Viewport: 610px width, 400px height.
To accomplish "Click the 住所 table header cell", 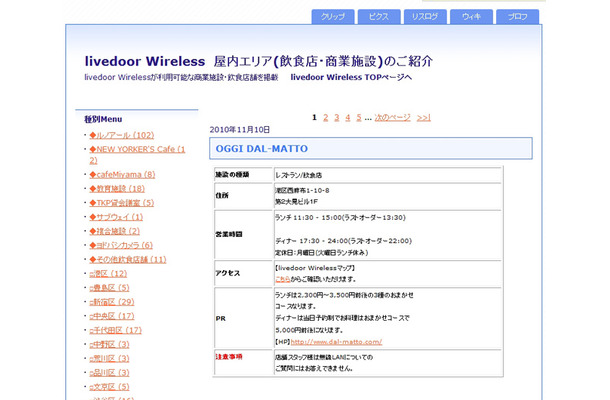I will click(243, 196).
